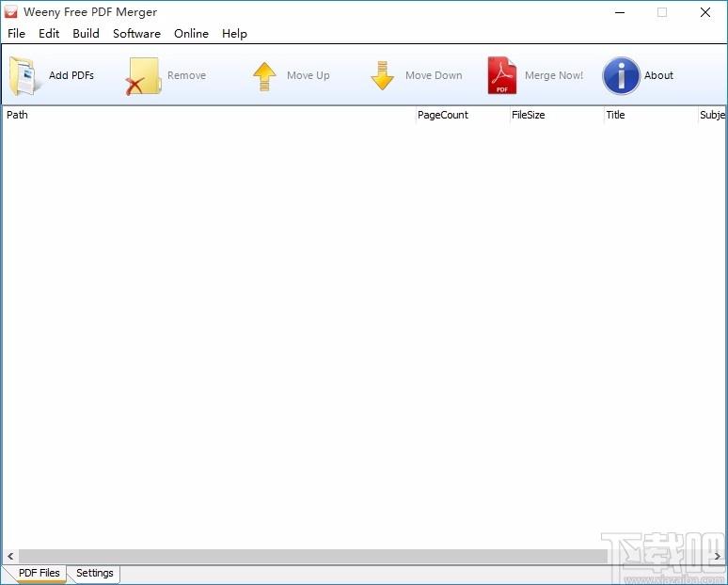
Task: Click the horizontal scrollbar left arrow
Action: click(10, 556)
